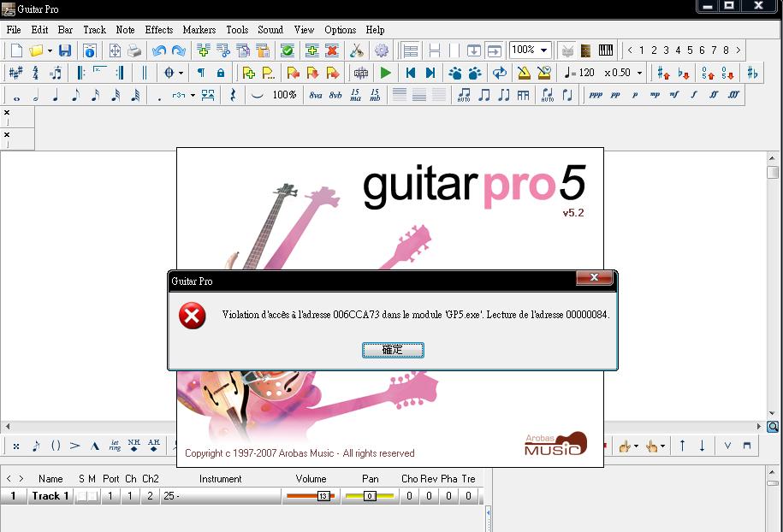Undo the last action
This screenshot has height=532, width=783.
159,50
